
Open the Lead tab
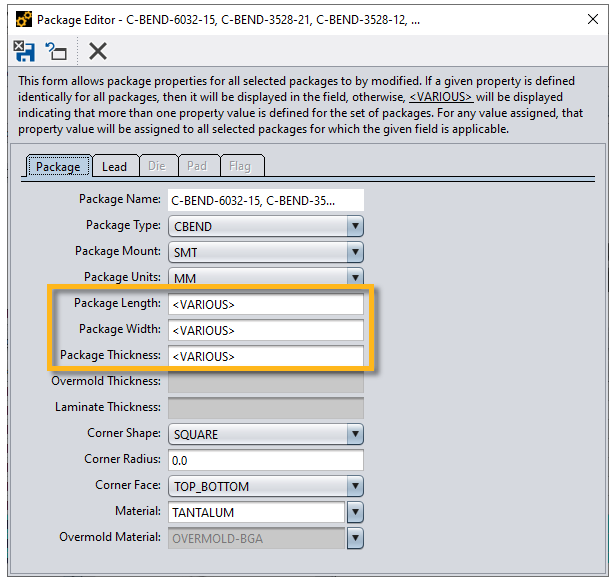[115, 166]
